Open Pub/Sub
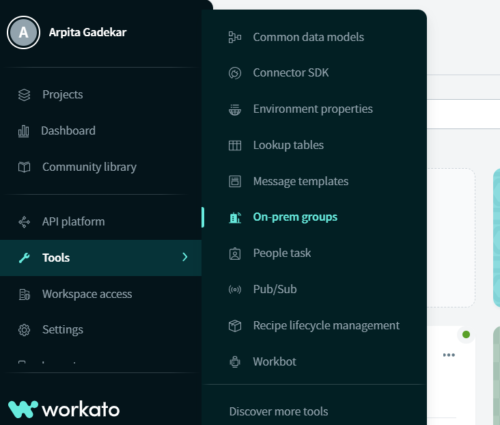This screenshot has height=425, width=500. [x=275, y=289]
